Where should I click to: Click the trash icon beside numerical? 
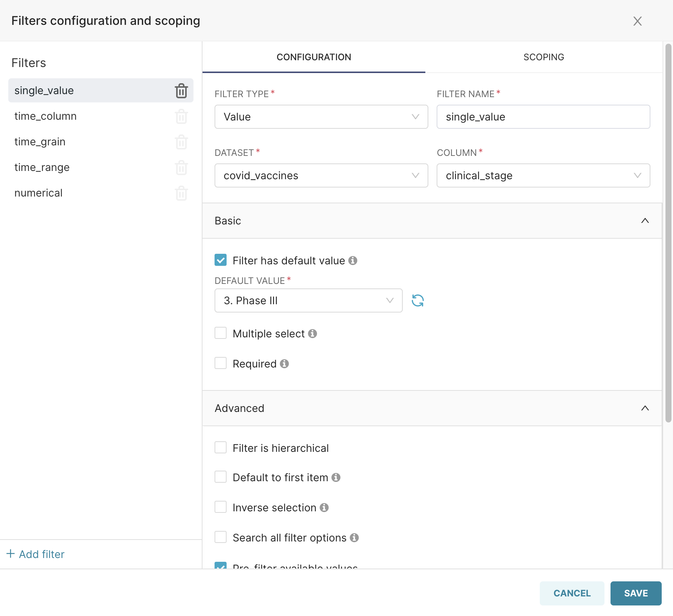[x=181, y=193]
